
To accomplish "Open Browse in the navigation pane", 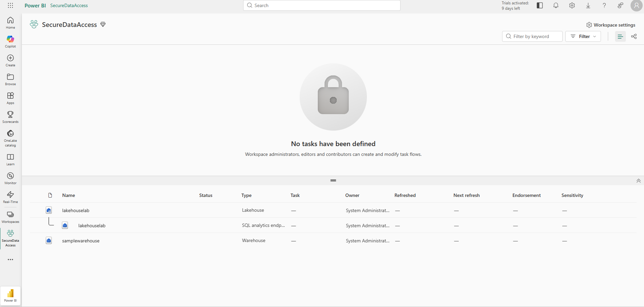I will (x=10, y=79).
